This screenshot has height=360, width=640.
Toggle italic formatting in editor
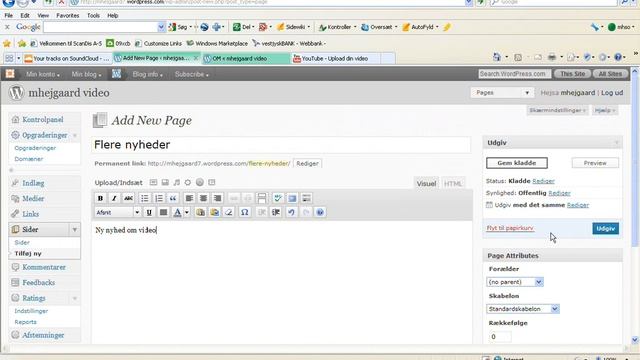pyautogui.click(x=114, y=198)
